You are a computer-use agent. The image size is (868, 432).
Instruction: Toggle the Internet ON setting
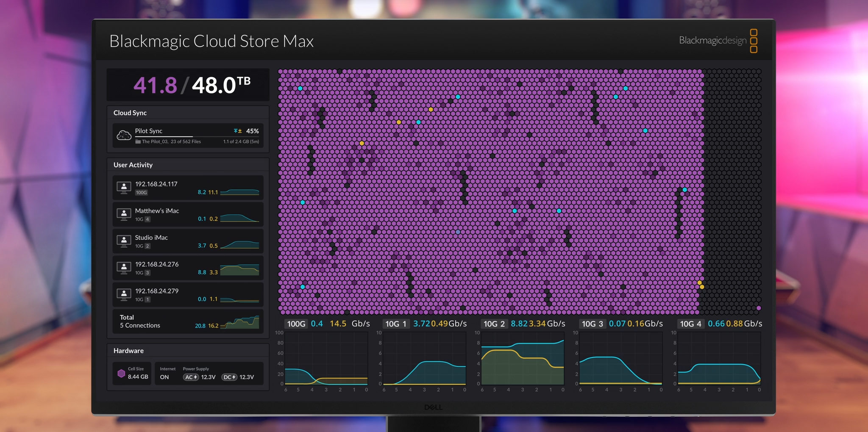click(x=165, y=377)
